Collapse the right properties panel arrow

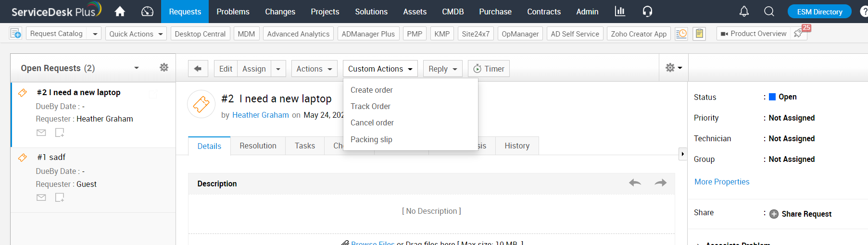682,154
